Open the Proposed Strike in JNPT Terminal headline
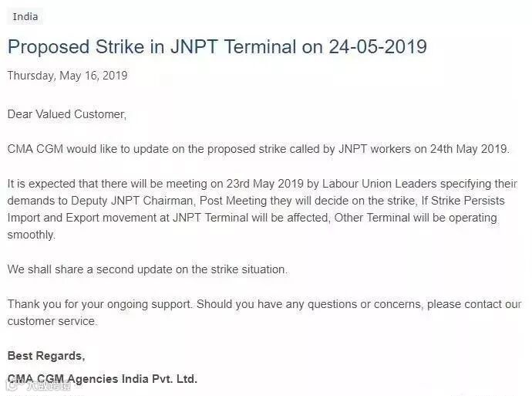Viewport: 532px width, 396px height. click(217, 46)
